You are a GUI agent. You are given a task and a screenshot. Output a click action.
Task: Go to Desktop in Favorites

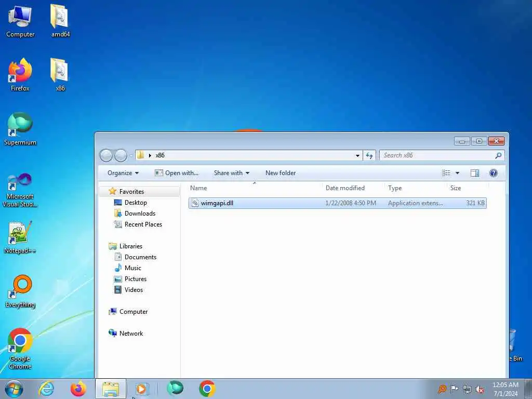point(136,203)
